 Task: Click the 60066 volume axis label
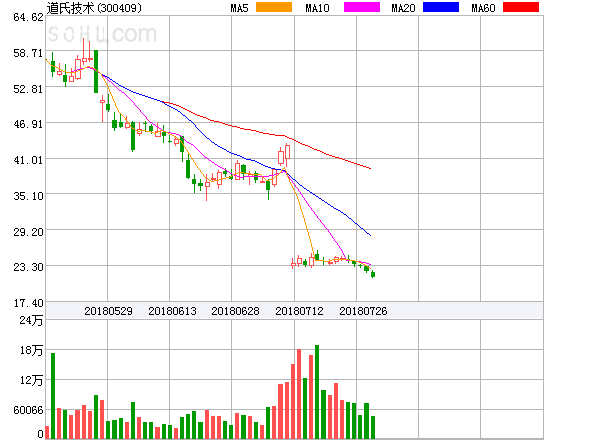pyautogui.click(x=28, y=410)
